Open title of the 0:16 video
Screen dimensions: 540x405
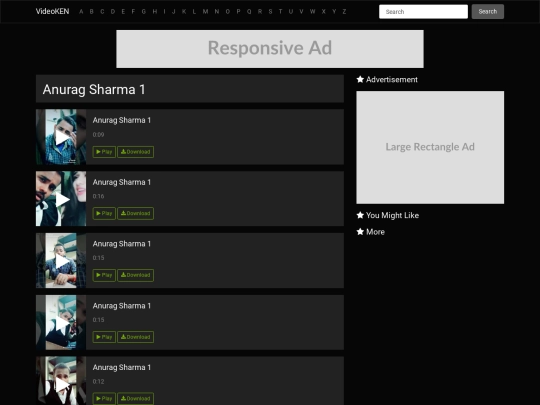pyautogui.click(x=122, y=182)
